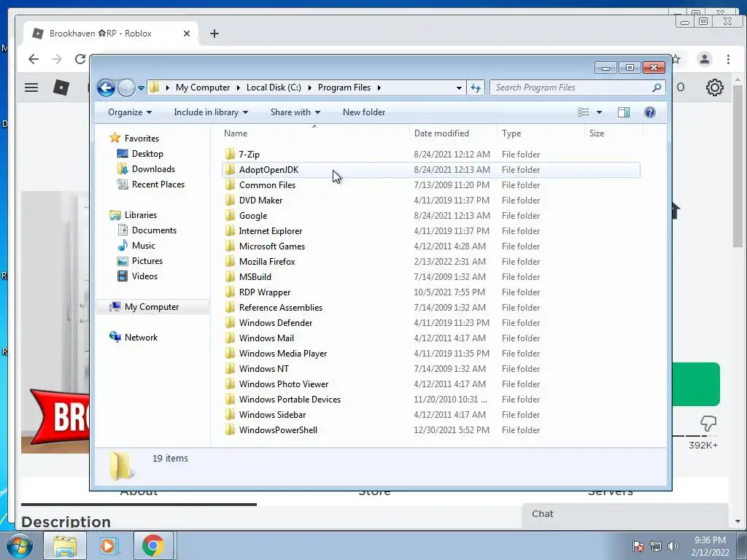The image size is (747, 560).
Task: Sort by the Name column header
Action: tap(314, 133)
